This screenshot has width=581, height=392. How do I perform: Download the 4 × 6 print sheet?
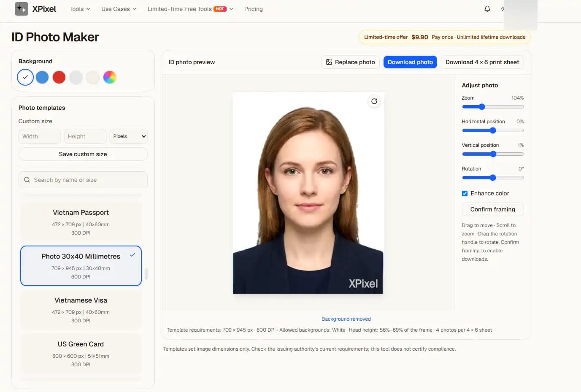coord(482,62)
